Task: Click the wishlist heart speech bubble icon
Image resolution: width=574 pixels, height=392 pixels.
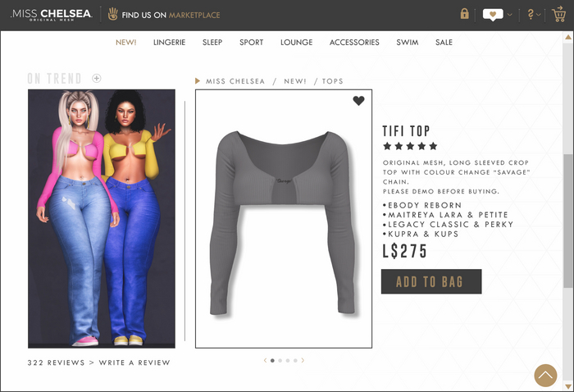Action: coord(493,15)
